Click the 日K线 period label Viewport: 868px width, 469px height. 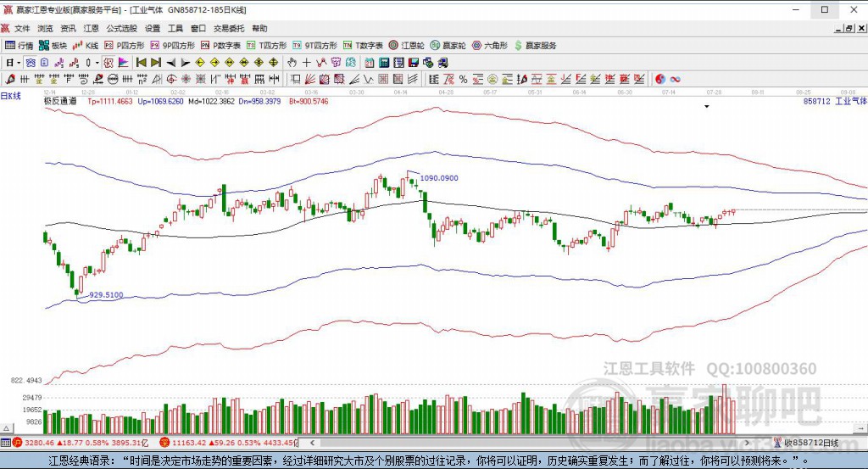[10, 96]
